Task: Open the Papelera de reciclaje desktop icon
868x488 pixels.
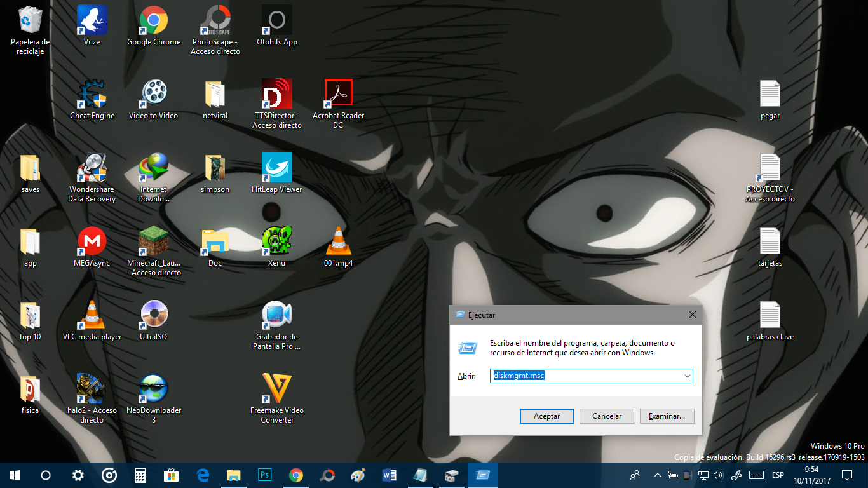Action: click(30, 30)
